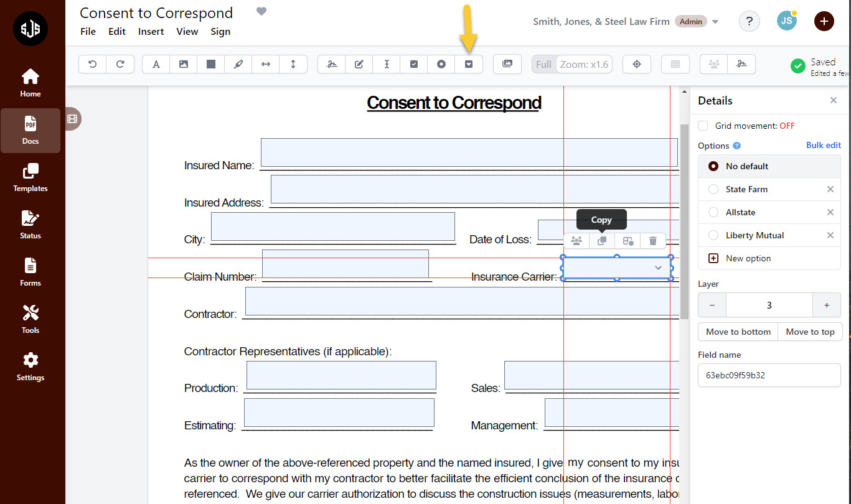The width and height of the screenshot is (851, 504).
Task: Select the No default radio option
Action: (713, 166)
